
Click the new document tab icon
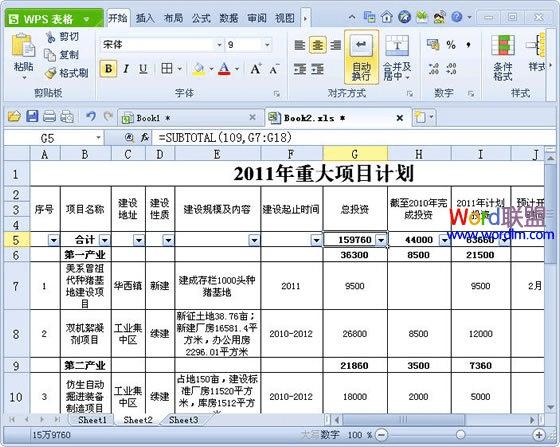(420, 117)
